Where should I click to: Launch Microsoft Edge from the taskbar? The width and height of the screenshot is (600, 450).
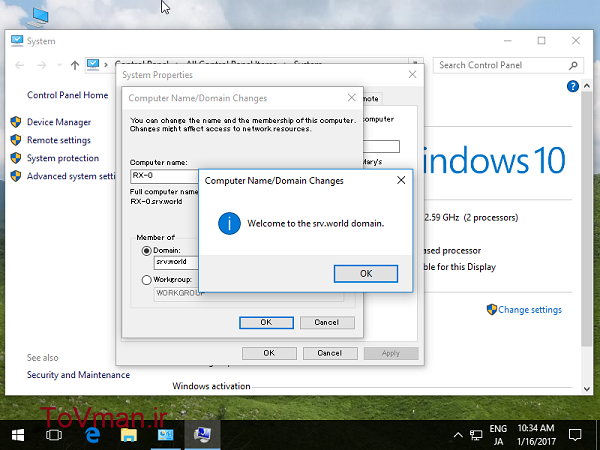(92, 435)
